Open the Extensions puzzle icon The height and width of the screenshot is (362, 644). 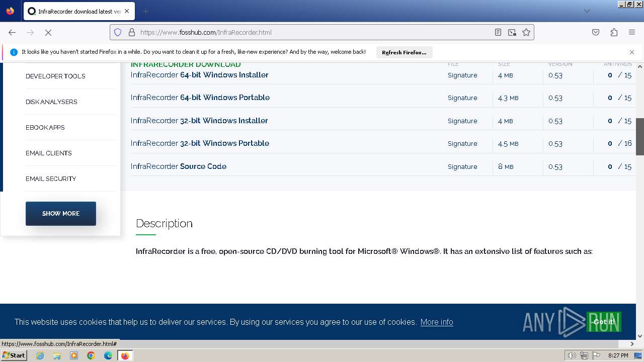(x=614, y=32)
